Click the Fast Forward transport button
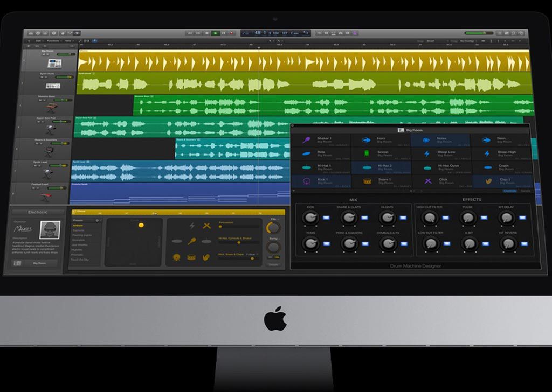Viewport: 552px width, 392px height. click(198, 33)
